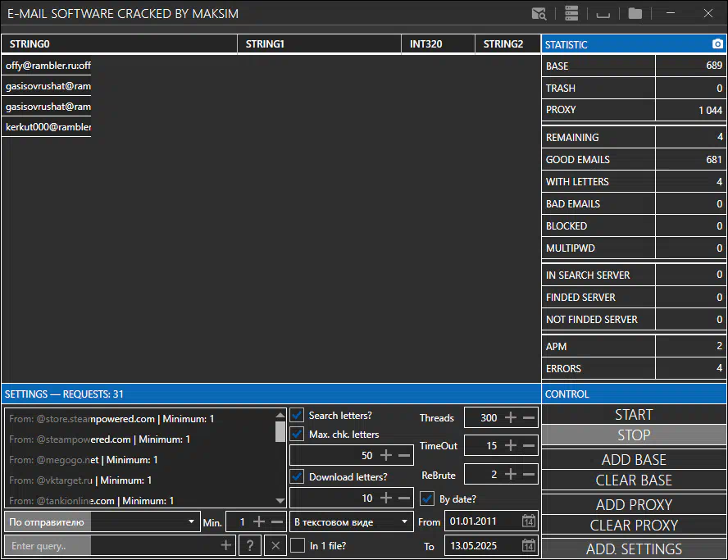
Task: Decrease ReBrute with the minus icon
Action: click(x=528, y=474)
